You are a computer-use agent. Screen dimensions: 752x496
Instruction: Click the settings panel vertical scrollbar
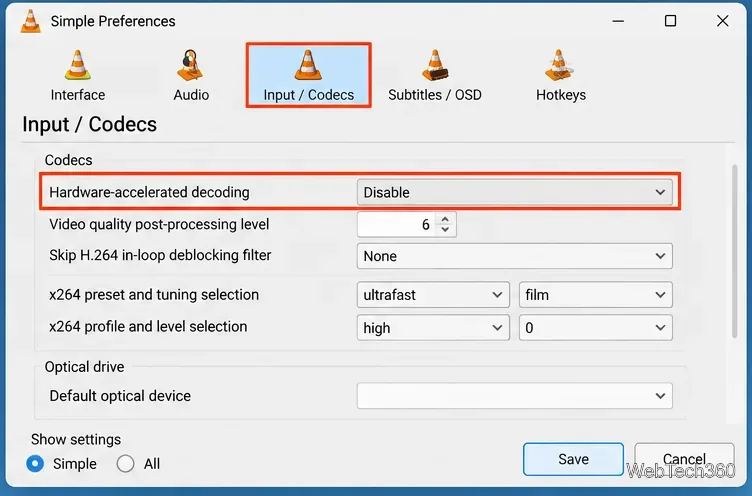point(734,251)
